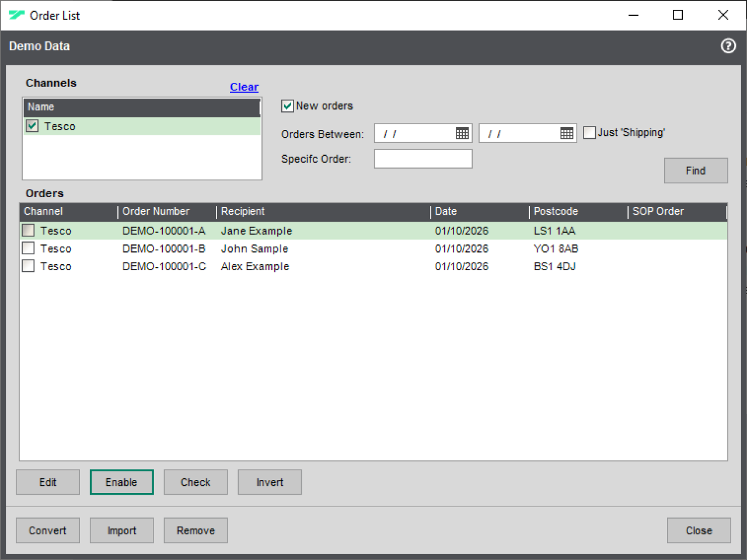Image resolution: width=747 pixels, height=560 pixels.
Task: Open calendar picker for first Orders Between date
Action: coord(462,134)
